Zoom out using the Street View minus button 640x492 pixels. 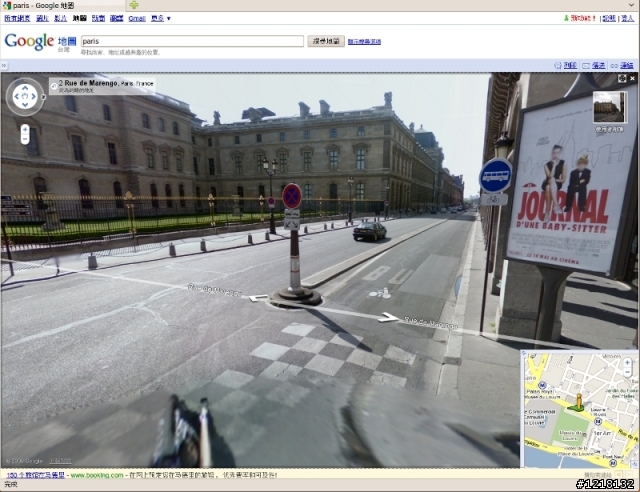point(25,139)
